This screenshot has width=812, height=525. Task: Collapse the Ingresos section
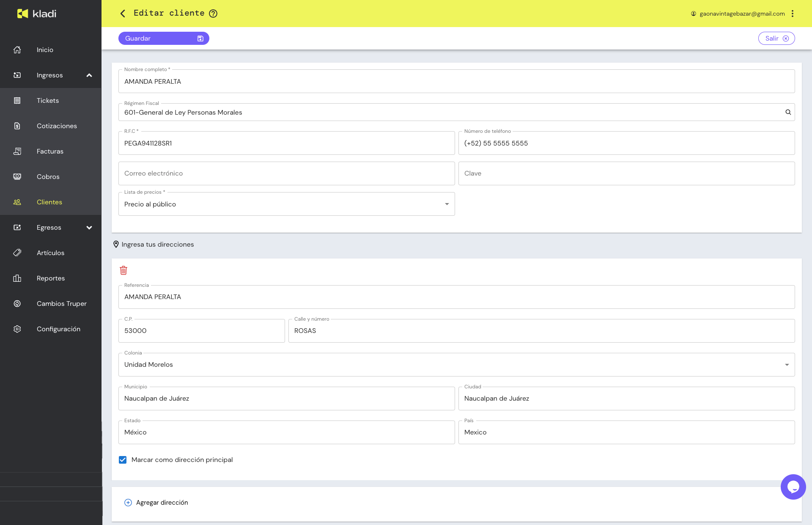click(x=89, y=75)
